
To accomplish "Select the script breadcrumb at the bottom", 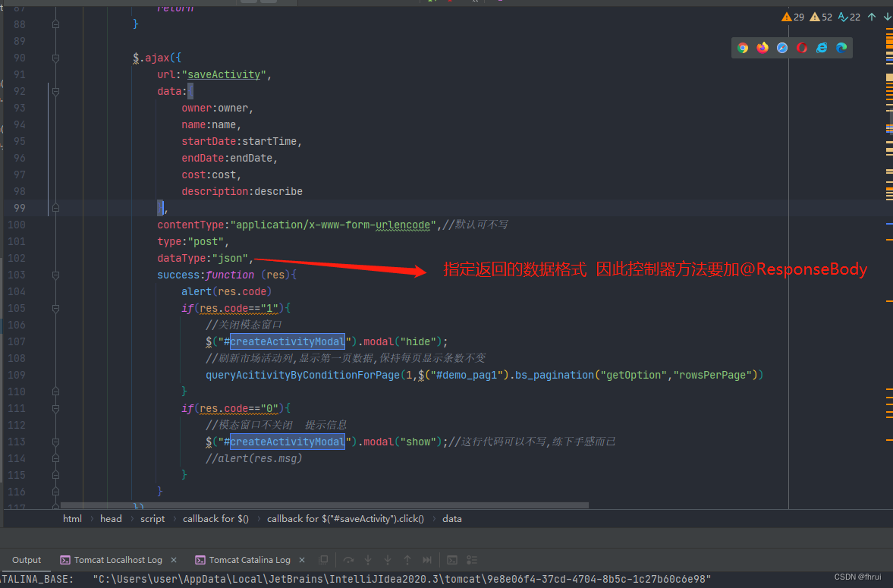I will pyautogui.click(x=153, y=518).
